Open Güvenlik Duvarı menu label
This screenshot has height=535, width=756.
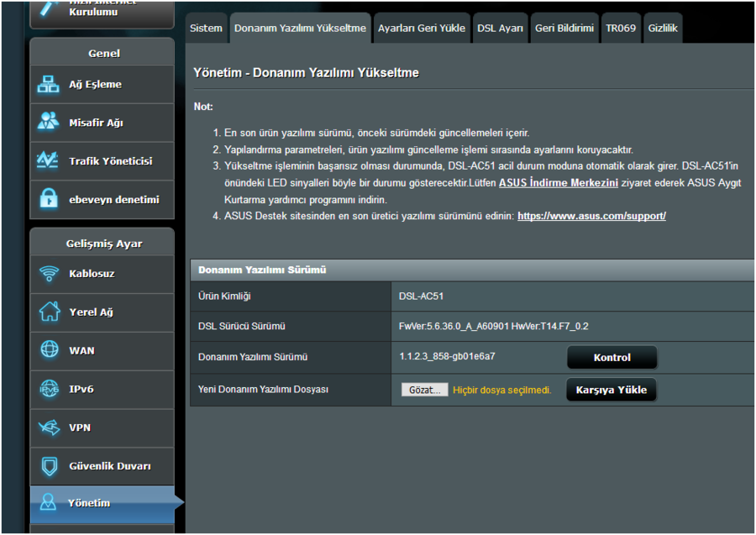point(110,466)
